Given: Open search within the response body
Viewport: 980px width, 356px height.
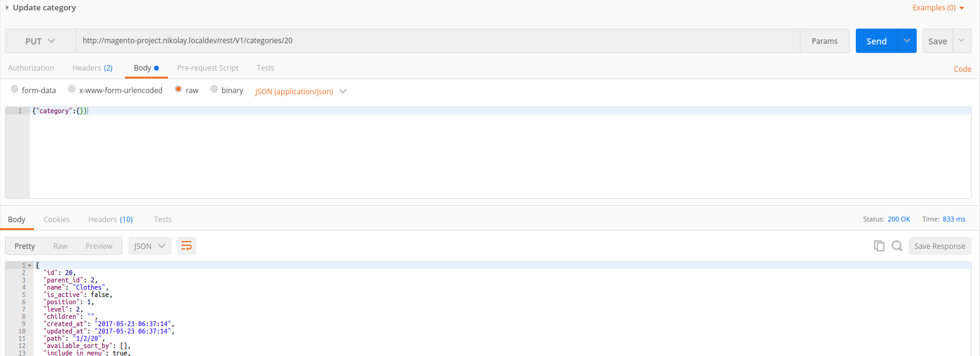Looking at the screenshot, I should [x=897, y=245].
